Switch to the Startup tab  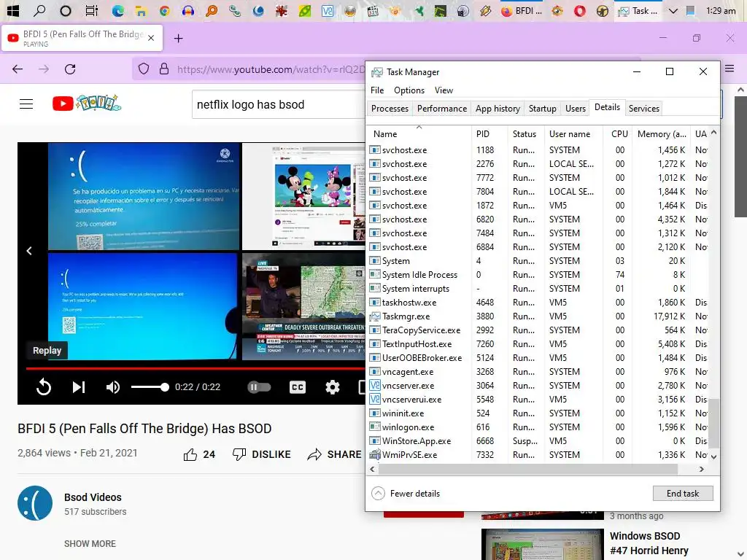coord(542,109)
